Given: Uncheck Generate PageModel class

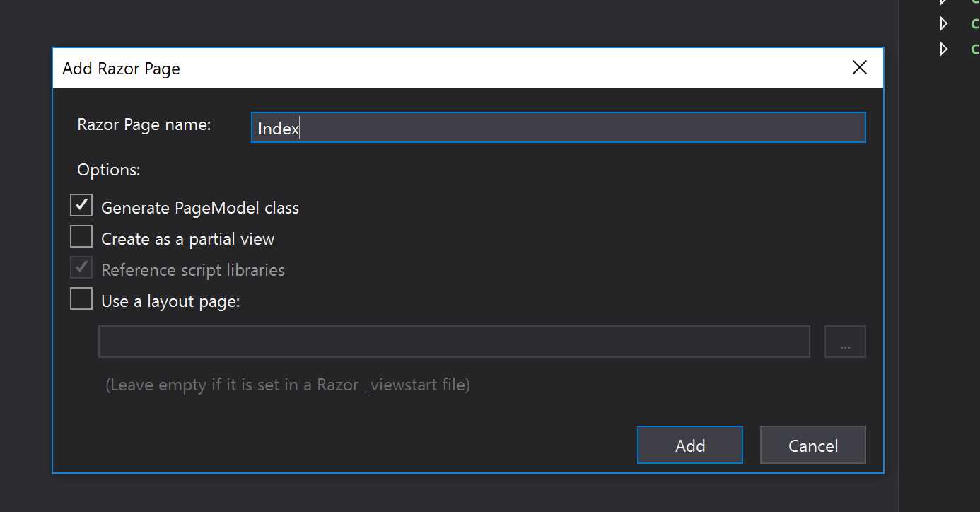Looking at the screenshot, I should click(81, 204).
